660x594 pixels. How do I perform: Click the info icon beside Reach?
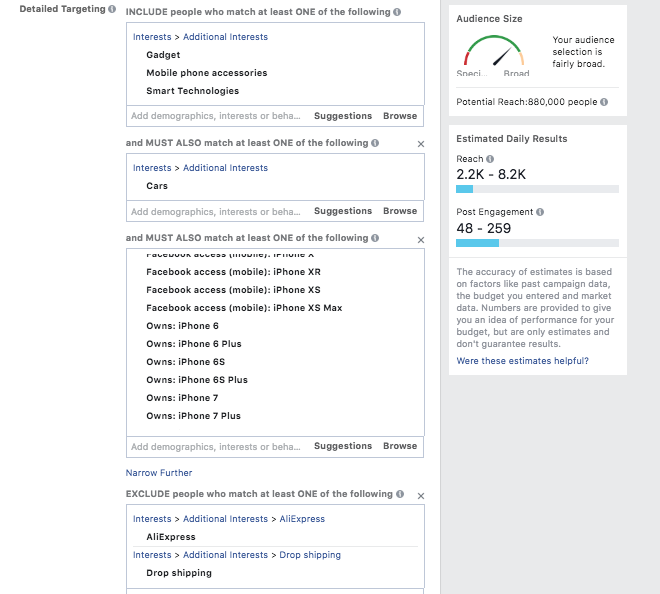click(x=490, y=159)
